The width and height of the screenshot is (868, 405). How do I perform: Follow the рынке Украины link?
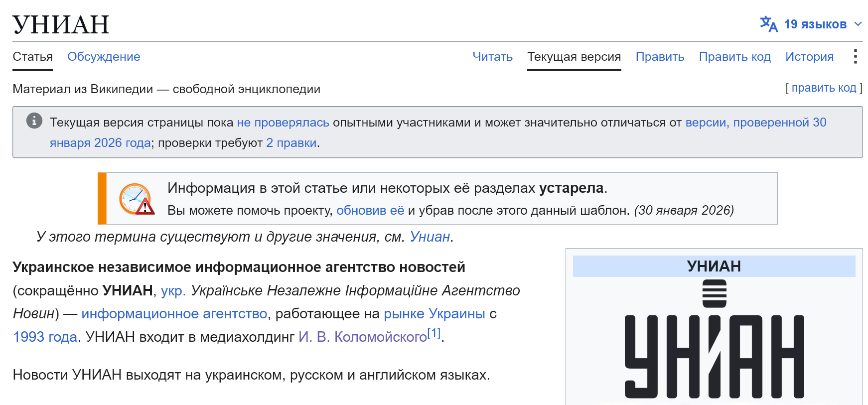pos(434,313)
